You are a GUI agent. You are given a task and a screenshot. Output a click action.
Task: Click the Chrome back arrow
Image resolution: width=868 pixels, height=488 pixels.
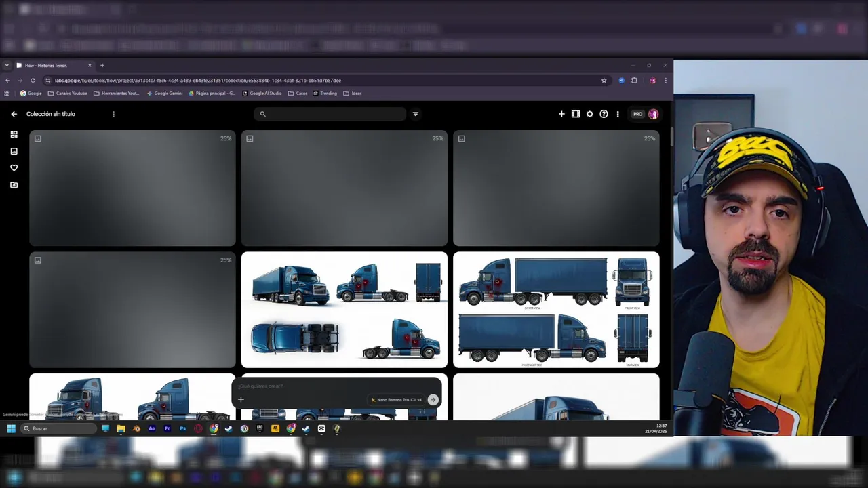(x=7, y=80)
